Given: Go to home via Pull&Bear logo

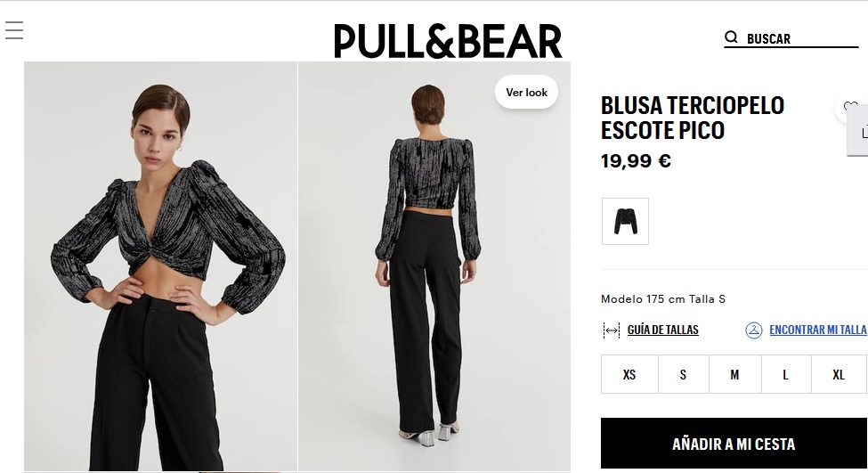Looking at the screenshot, I should tap(448, 41).
